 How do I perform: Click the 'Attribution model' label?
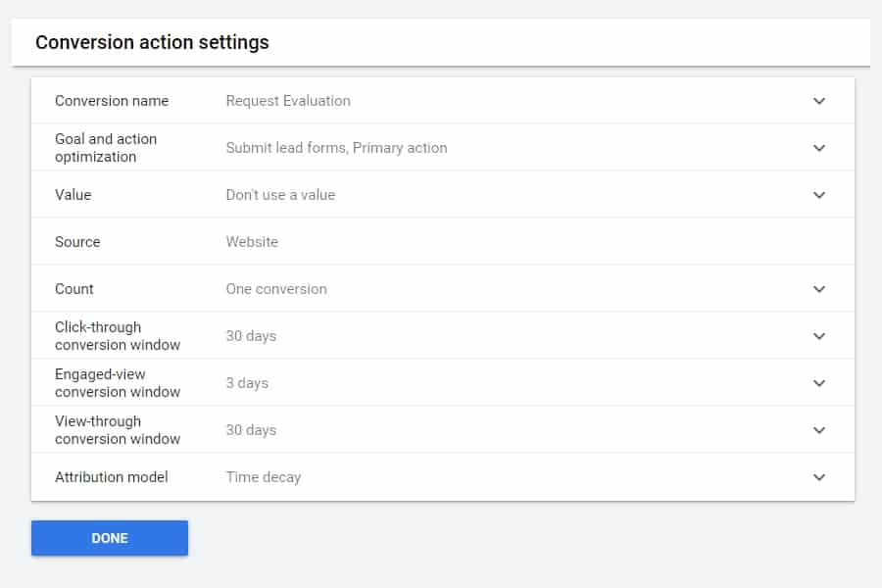click(112, 477)
